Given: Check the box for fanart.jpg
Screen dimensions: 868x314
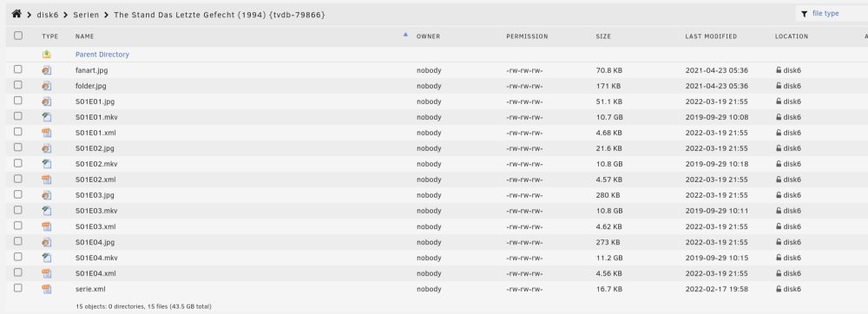Looking at the screenshot, I should [x=18, y=69].
